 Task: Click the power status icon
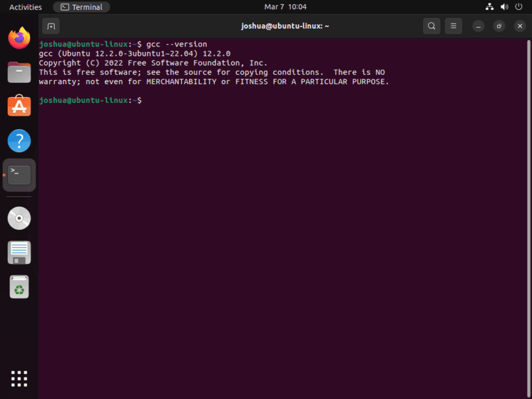tap(519, 7)
